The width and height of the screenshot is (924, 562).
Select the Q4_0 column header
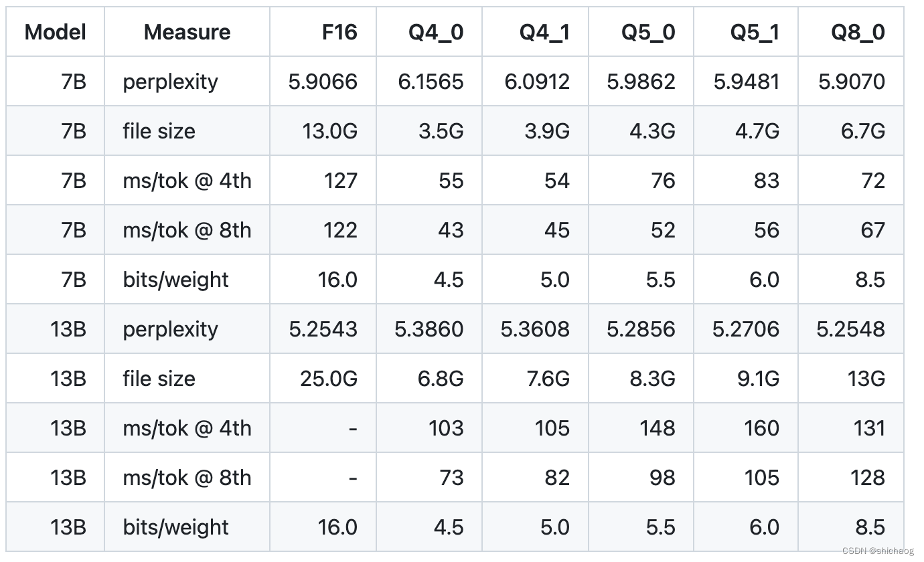tap(436, 32)
